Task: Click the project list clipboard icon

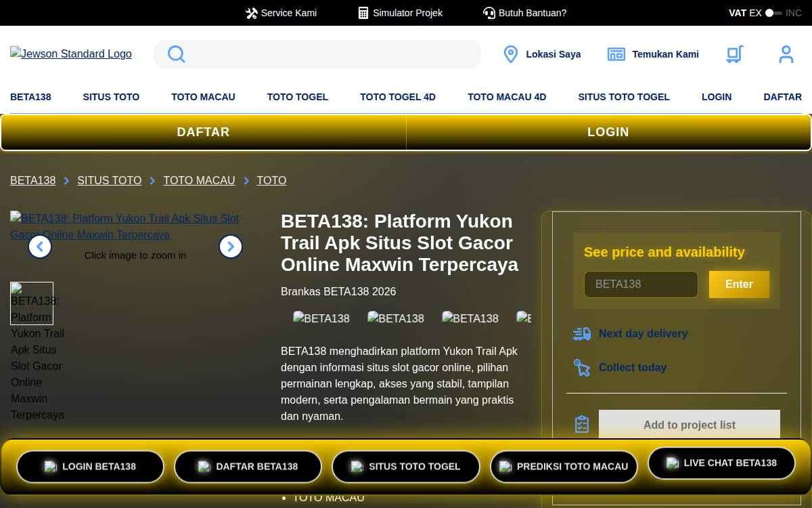Action: click(x=582, y=425)
